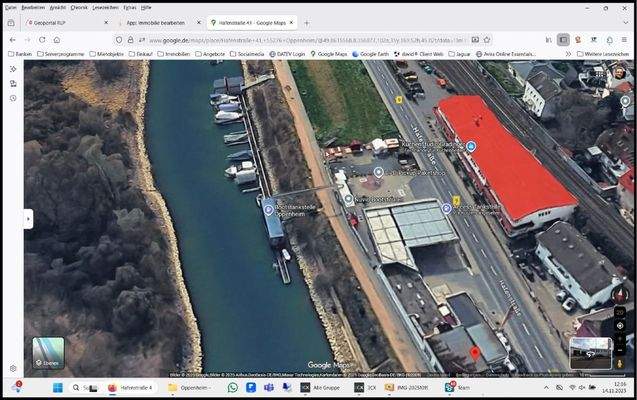The width and height of the screenshot is (637, 400).
Task: Open the Recents clock icon in sidebar
Action: click(13, 98)
